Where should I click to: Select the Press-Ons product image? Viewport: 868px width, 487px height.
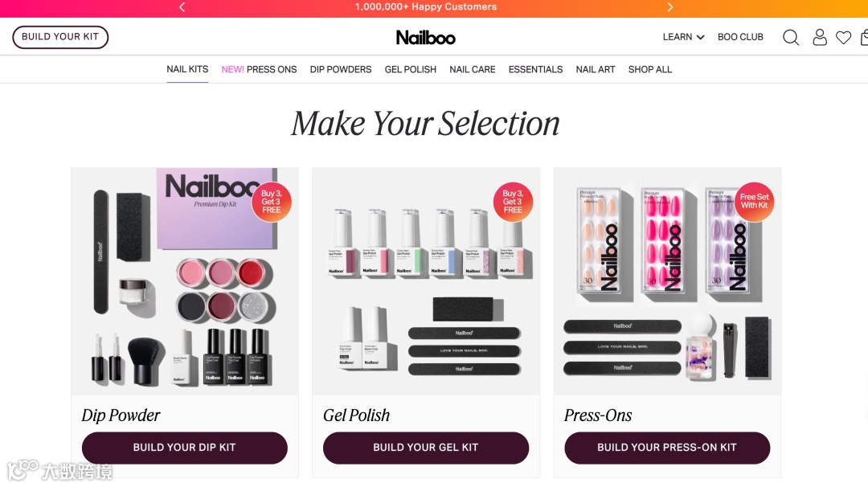(667, 281)
